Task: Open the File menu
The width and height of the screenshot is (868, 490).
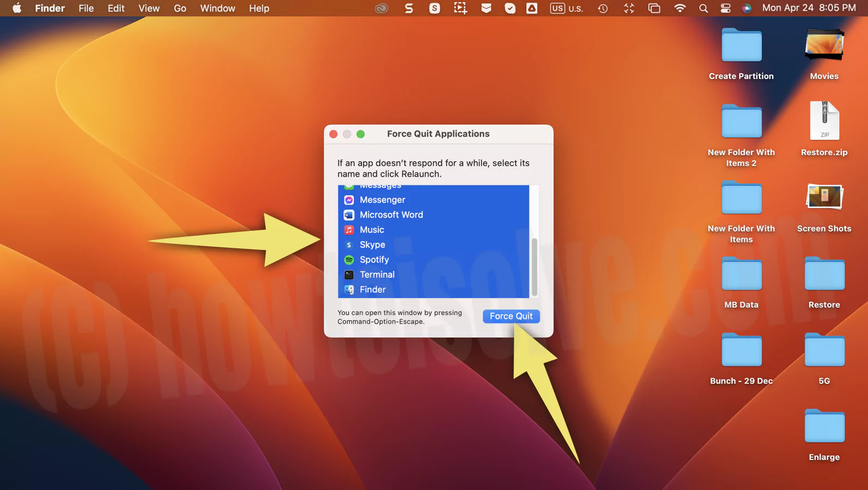Action: click(86, 8)
